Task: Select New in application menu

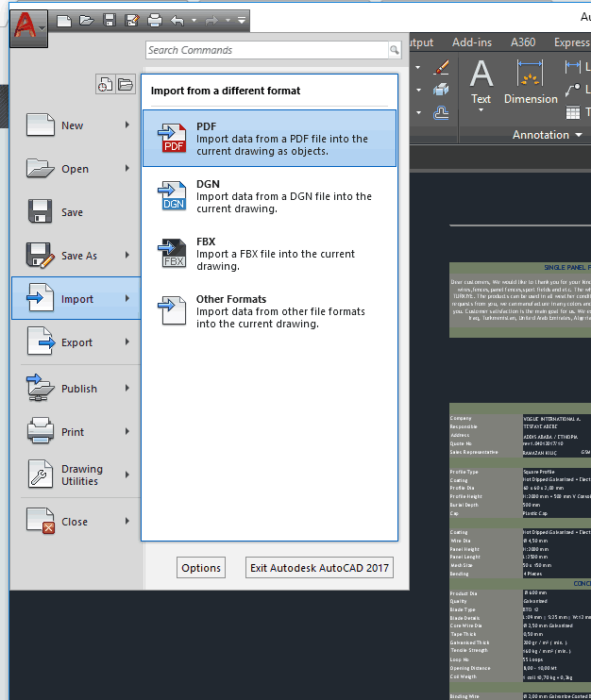Action: click(x=76, y=125)
